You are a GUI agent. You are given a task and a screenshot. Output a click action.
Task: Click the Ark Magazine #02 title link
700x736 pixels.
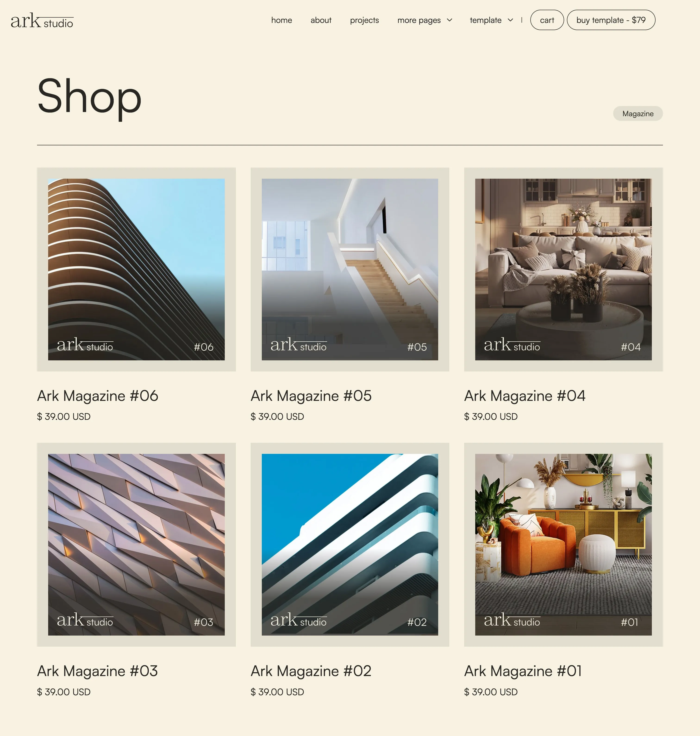(x=311, y=671)
